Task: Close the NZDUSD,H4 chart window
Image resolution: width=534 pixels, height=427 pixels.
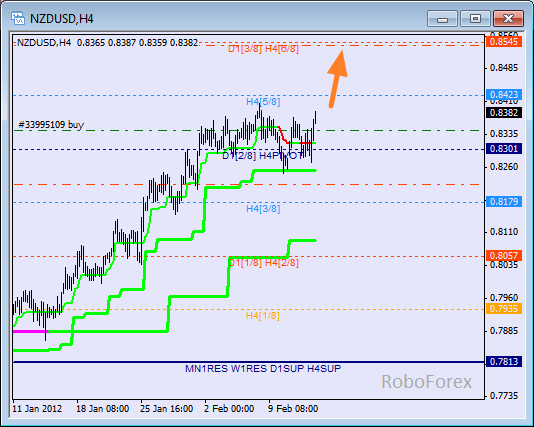Action: tap(508, 18)
